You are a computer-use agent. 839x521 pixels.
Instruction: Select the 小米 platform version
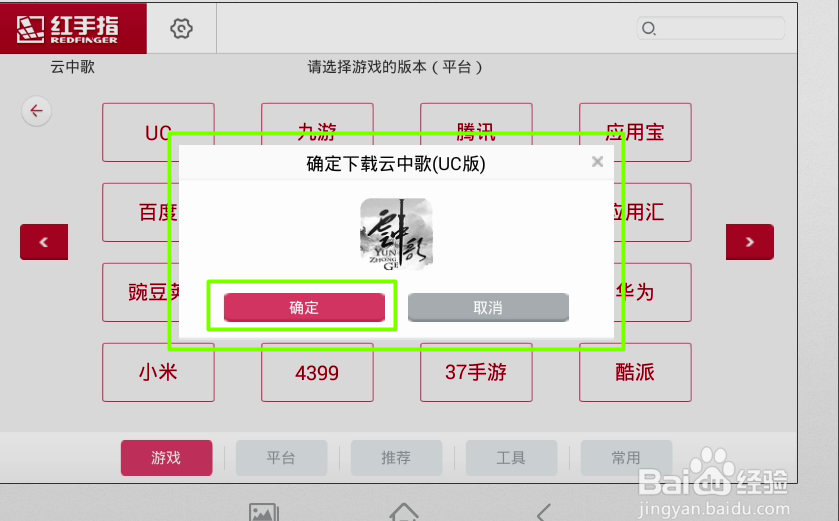(x=158, y=372)
